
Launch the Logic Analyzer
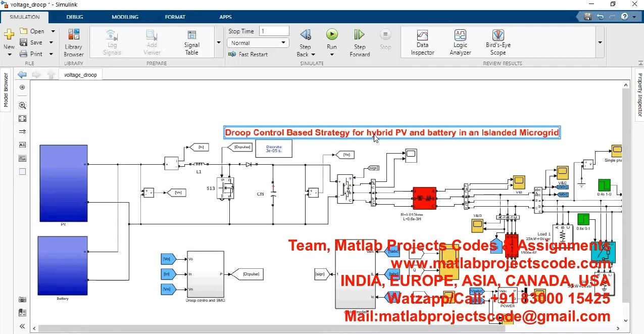(x=460, y=42)
